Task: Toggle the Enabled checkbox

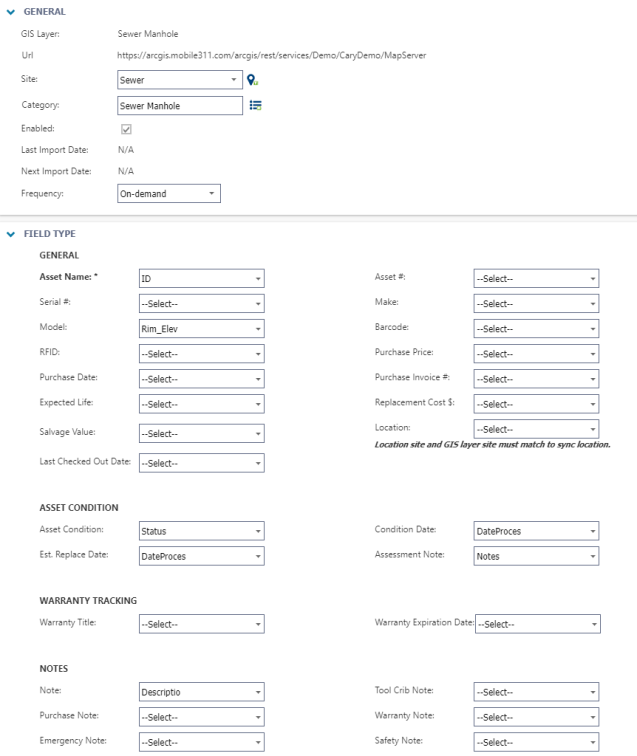Action: [x=126, y=129]
